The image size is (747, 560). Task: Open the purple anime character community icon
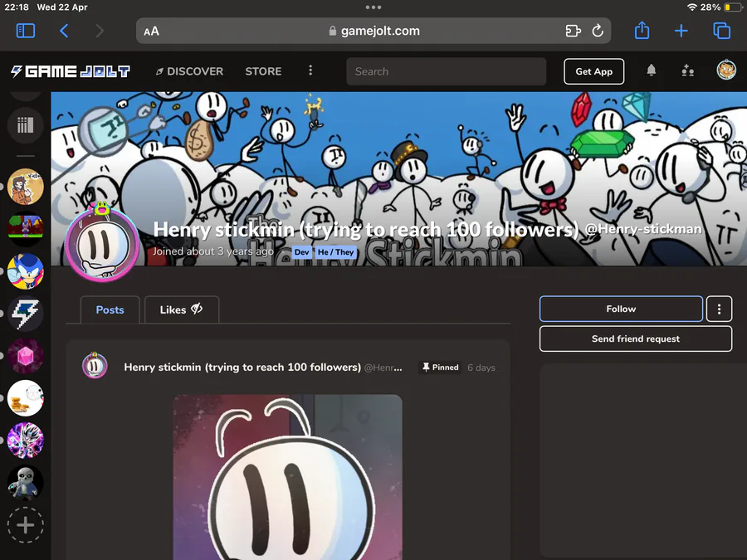[x=25, y=441]
